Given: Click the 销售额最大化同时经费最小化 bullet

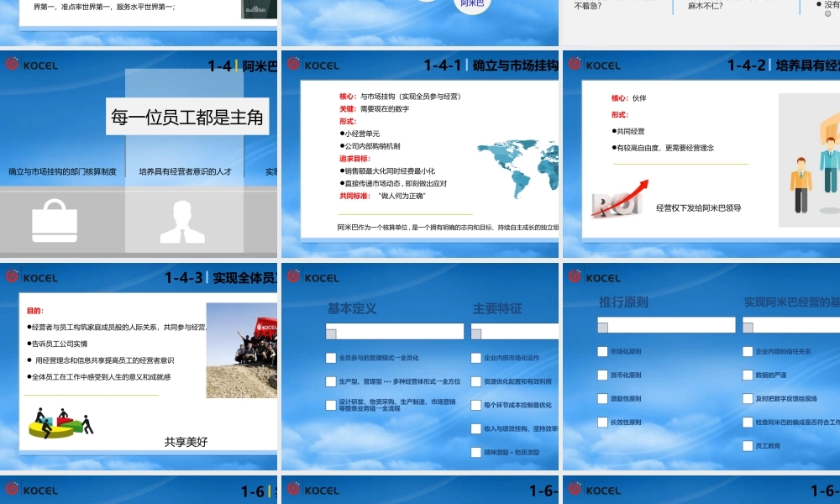Looking at the screenshot, I should click(x=387, y=171).
